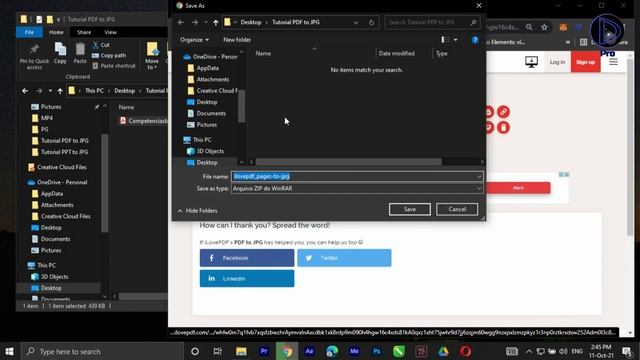Click Move to in Explorer ribbon
The height and width of the screenshot is (360, 640).
[152, 56]
